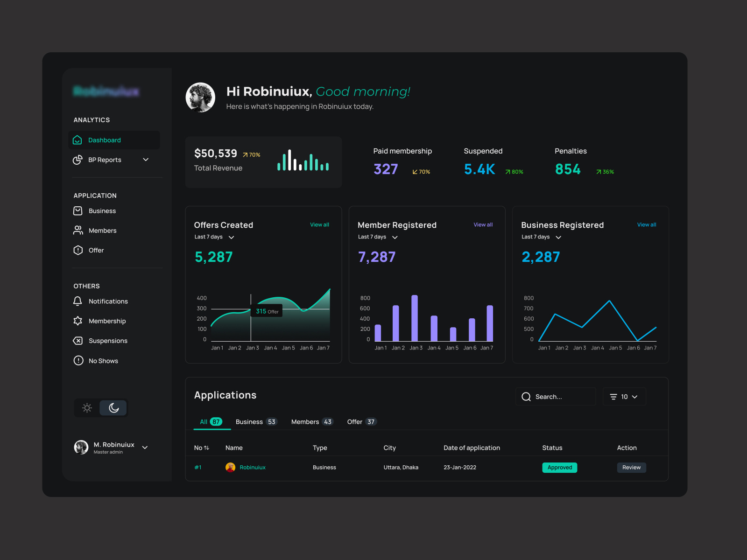
Task: Switch to the Business 53 tab
Action: [x=256, y=421]
